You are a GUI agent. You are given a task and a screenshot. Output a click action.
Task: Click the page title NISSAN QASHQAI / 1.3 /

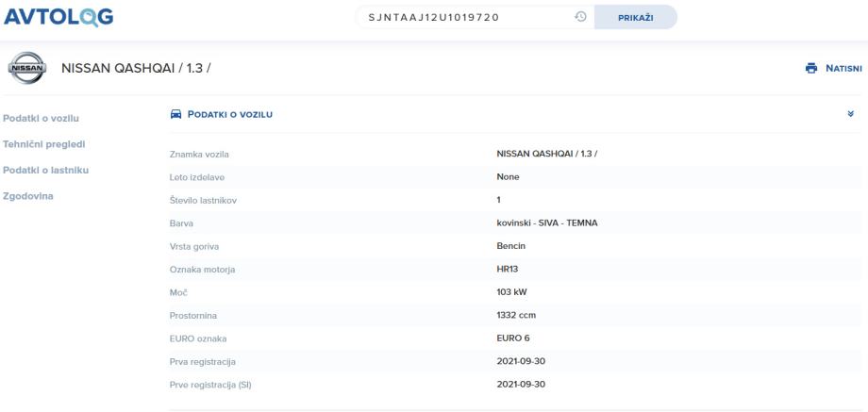pos(136,69)
